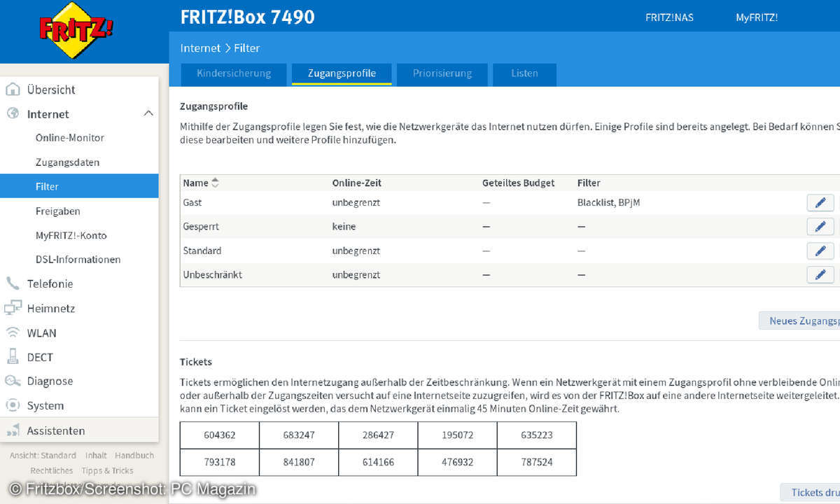Click the Tickets drucken button

pyautogui.click(x=811, y=492)
